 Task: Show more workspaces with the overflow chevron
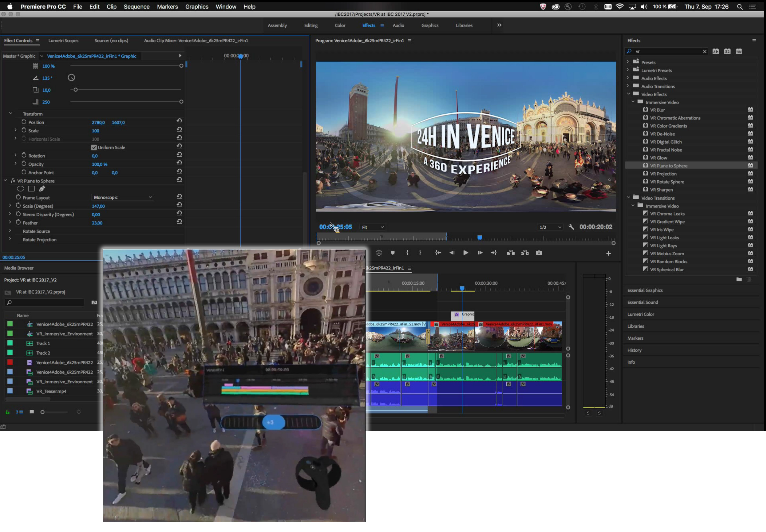click(x=499, y=25)
